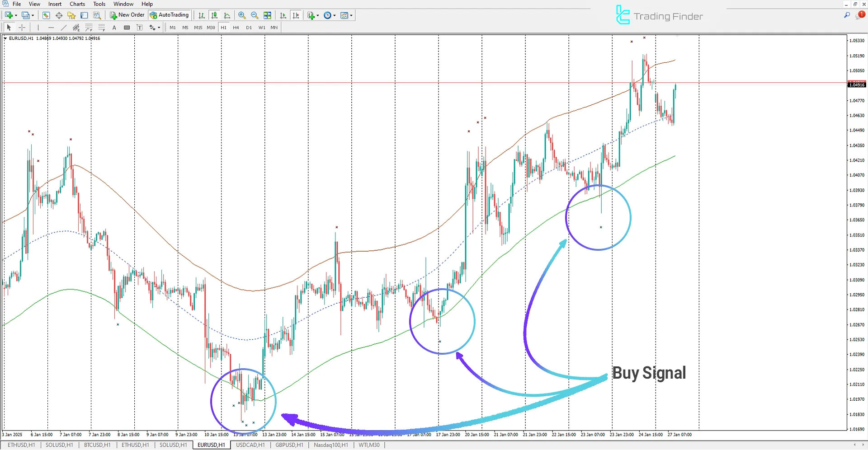Screen dimensions: 868x450
Task: Insert a Fibonacci retracement
Action: click(89, 27)
